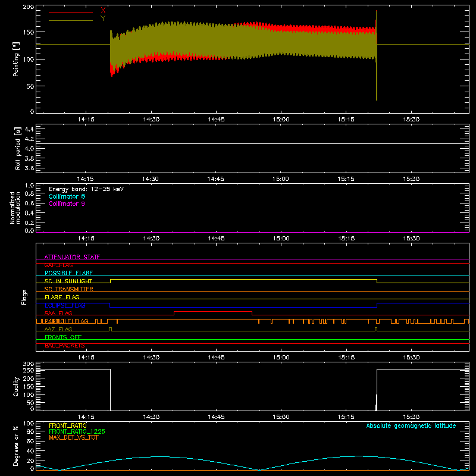The height and width of the screenshot is (476, 476).
Task: Click the orange PARTICLE_FLAG label
Action: [x=67, y=321]
